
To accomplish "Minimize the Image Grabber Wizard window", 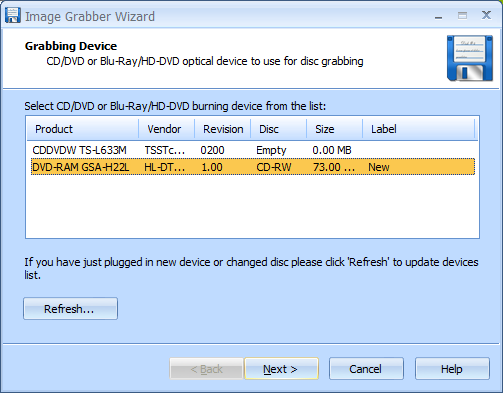I will click(439, 16).
